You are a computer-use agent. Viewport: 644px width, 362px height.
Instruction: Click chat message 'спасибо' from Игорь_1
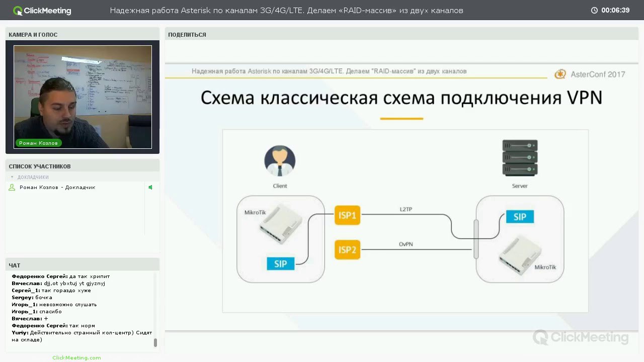click(50, 311)
